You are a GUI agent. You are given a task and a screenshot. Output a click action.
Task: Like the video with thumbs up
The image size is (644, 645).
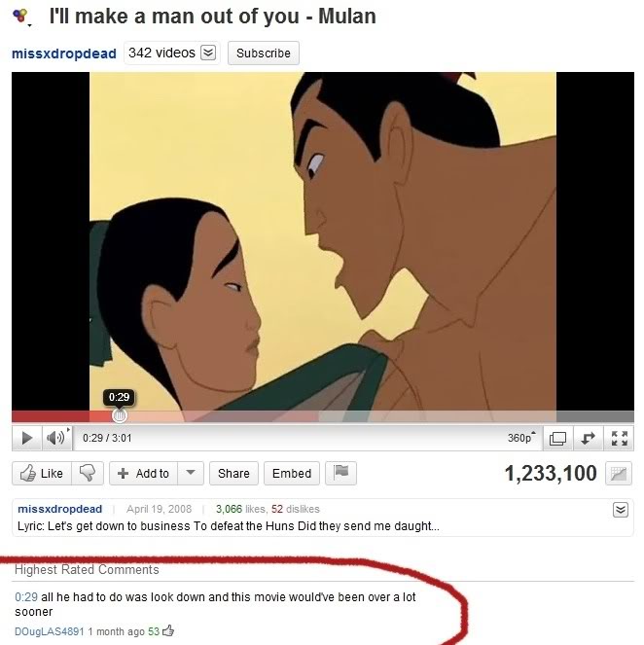42,473
